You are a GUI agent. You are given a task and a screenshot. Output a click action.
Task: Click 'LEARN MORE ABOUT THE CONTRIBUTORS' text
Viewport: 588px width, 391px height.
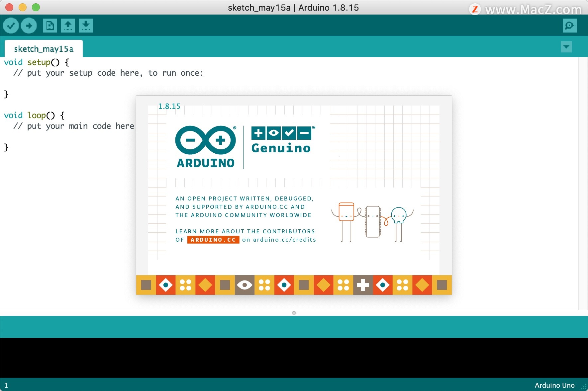[x=245, y=231]
